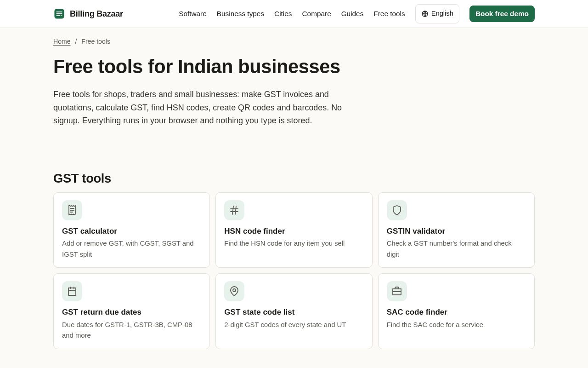Click the Book free demo button

[x=502, y=14]
